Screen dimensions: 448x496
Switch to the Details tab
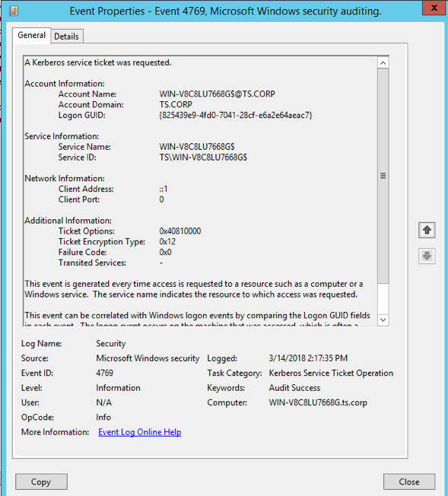[66, 37]
